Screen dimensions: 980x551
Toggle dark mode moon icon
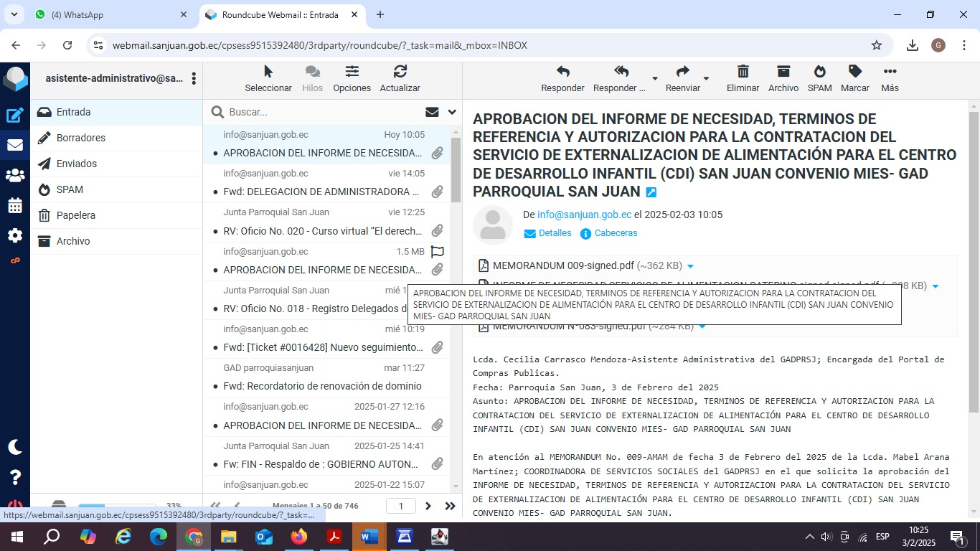click(15, 447)
